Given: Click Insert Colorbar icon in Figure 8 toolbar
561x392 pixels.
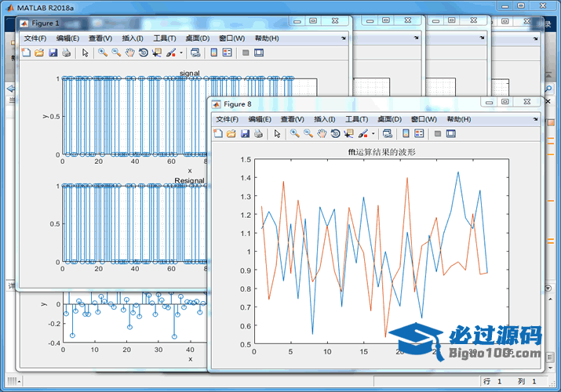Looking at the screenshot, I should tap(406, 133).
